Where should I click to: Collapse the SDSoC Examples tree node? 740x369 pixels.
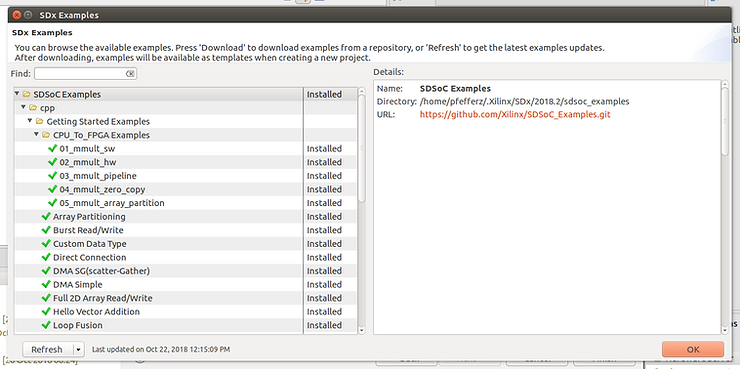(x=17, y=94)
